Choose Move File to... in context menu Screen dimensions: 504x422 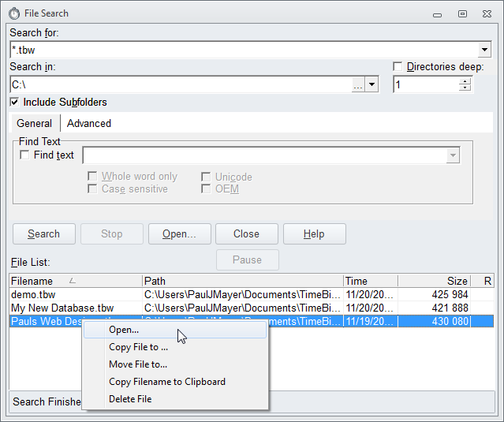[x=138, y=364]
